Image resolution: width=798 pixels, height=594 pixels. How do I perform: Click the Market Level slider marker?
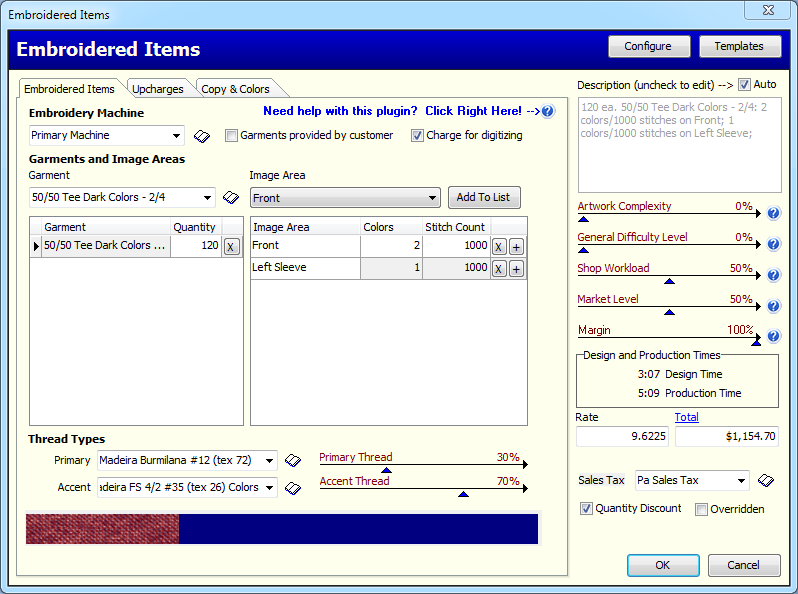click(670, 312)
